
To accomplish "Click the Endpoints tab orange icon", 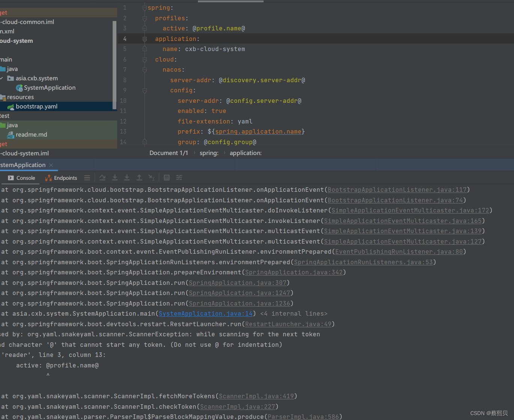I will [48, 178].
